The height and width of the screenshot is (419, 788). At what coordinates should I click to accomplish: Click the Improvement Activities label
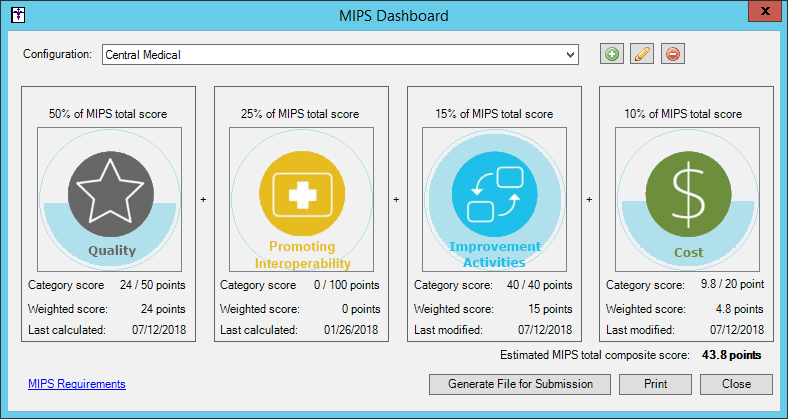(495, 255)
